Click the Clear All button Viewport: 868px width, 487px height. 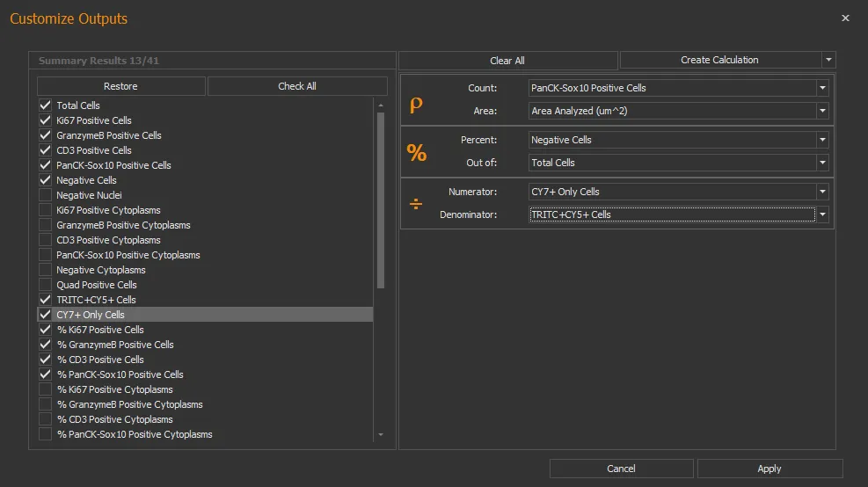pos(507,61)
